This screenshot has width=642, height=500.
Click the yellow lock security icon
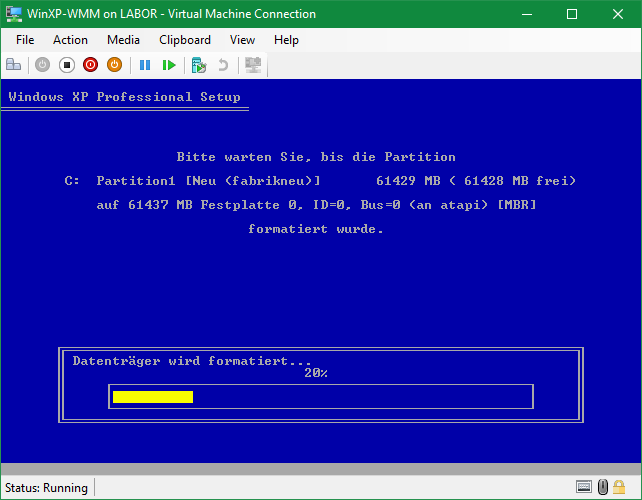(x=624, y=487)
